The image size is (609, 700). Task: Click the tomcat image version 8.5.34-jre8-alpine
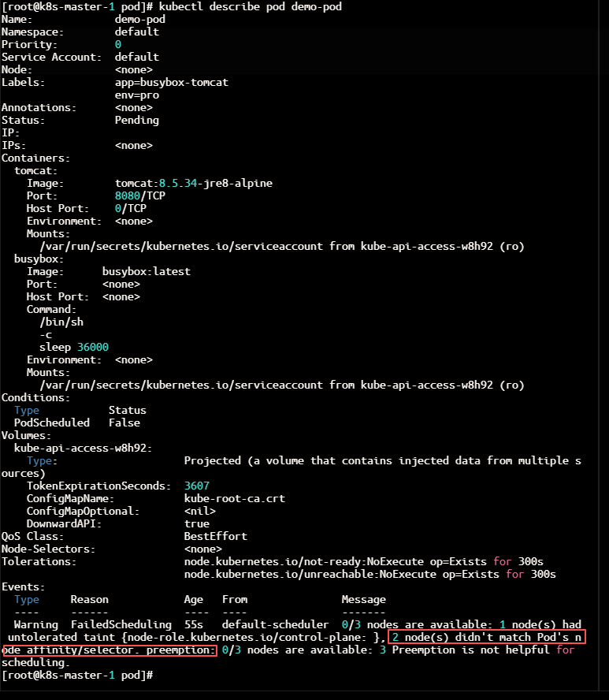[216, 183]
